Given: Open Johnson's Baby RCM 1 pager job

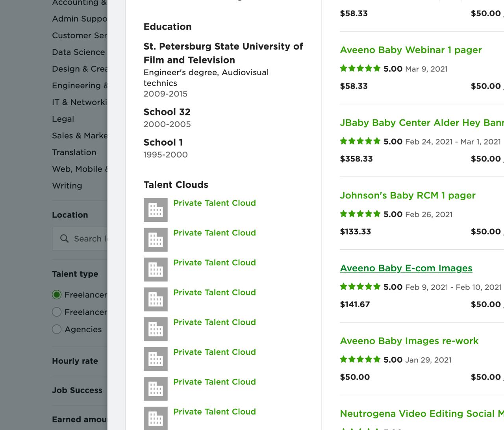Looking at the screenshot, I should coord(408,195).
